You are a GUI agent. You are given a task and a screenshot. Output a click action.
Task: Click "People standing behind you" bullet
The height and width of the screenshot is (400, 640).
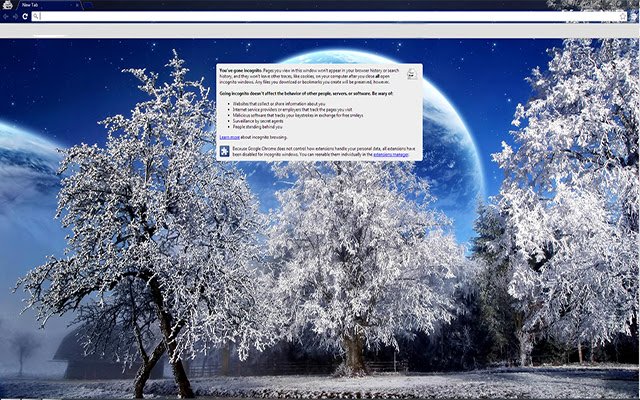pos(258,127)
